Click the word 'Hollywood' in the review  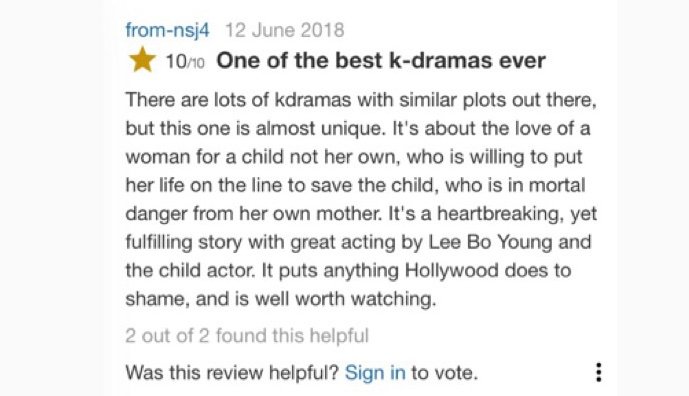[451, 270]
